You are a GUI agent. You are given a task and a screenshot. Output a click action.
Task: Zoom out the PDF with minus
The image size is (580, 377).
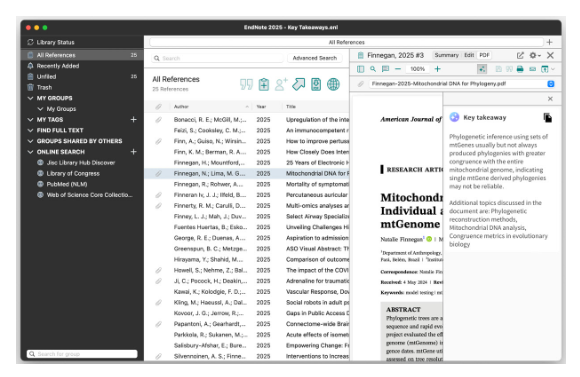398,69
